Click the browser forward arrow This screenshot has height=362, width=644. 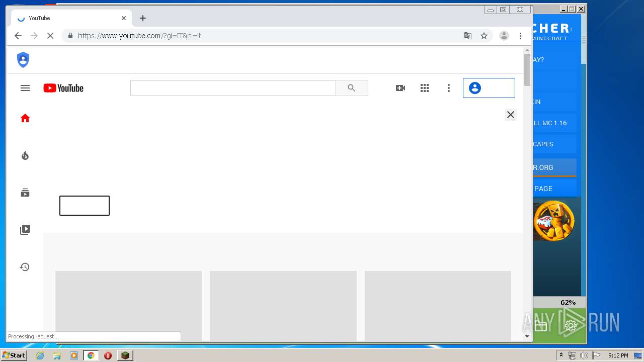(34, 36)
